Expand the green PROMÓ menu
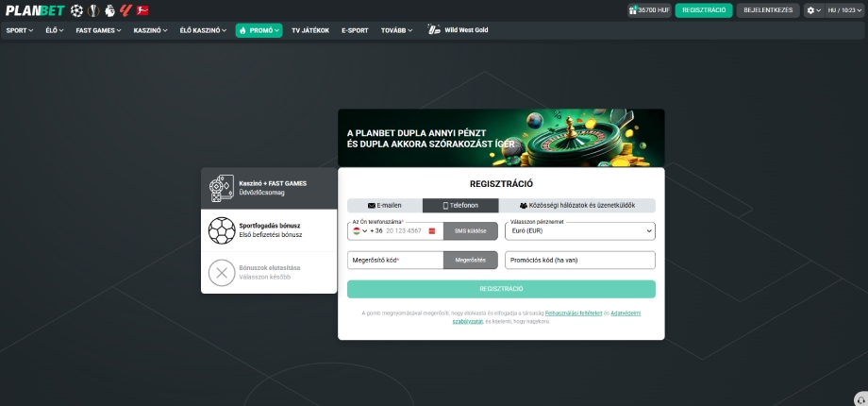Image resolution: width=868 pixels, height=406 pixels. [x=259, y=30]
